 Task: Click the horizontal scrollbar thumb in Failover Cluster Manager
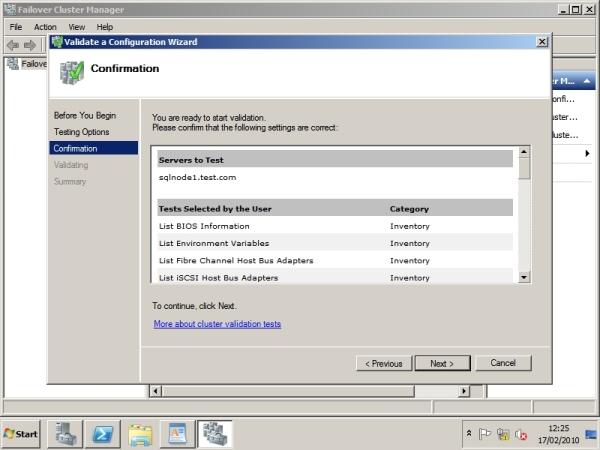point(288,391)
